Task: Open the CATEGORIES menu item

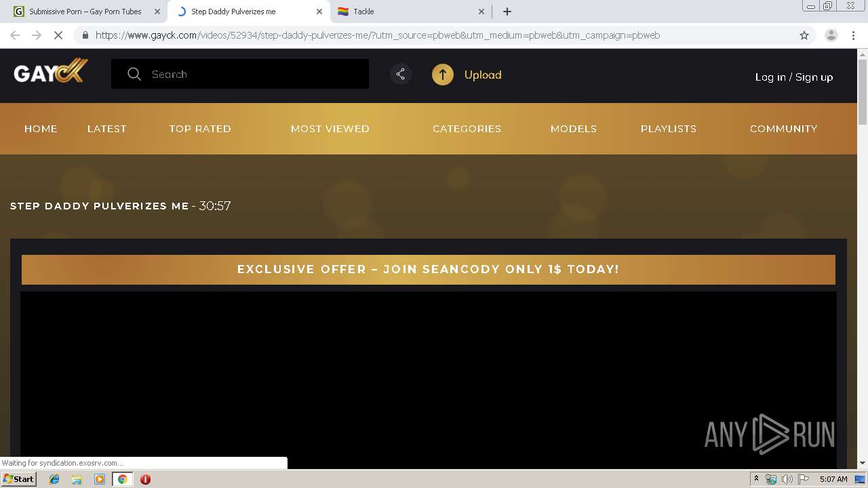Action: click(467, 129)
